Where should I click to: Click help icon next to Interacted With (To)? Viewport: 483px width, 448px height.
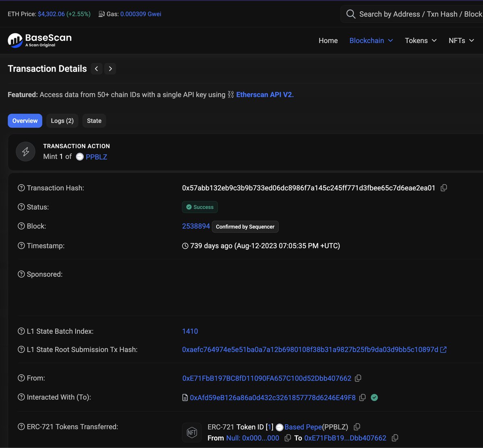click(x=21, y=397)
